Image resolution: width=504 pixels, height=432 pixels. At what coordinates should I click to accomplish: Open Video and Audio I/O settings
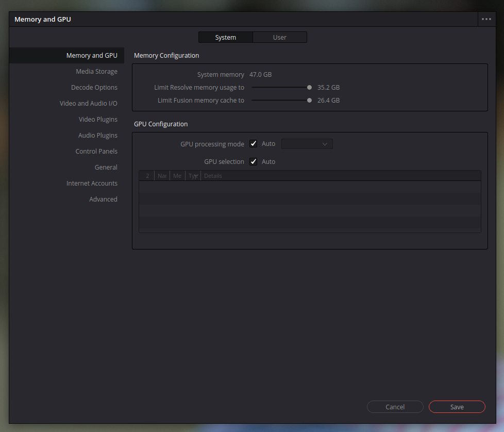point(89,104)
